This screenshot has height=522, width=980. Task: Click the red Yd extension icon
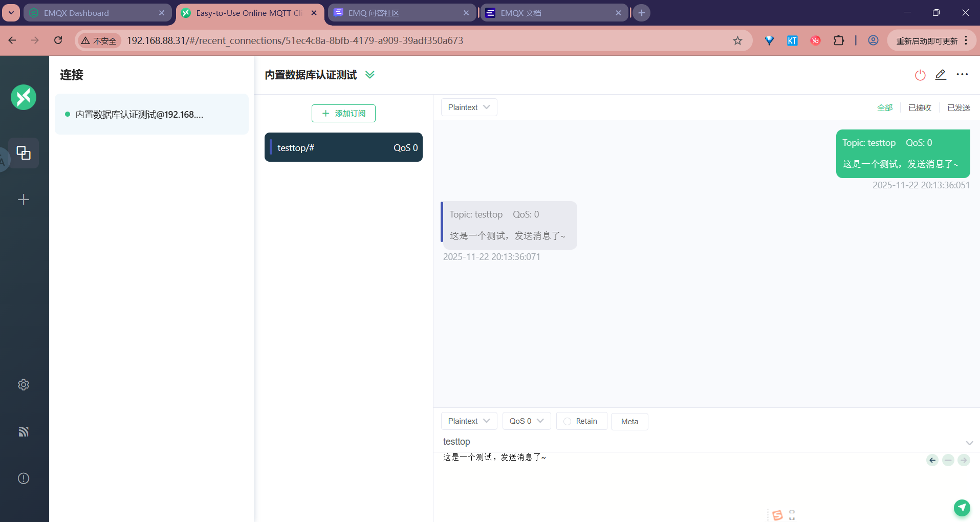point(816,40)
